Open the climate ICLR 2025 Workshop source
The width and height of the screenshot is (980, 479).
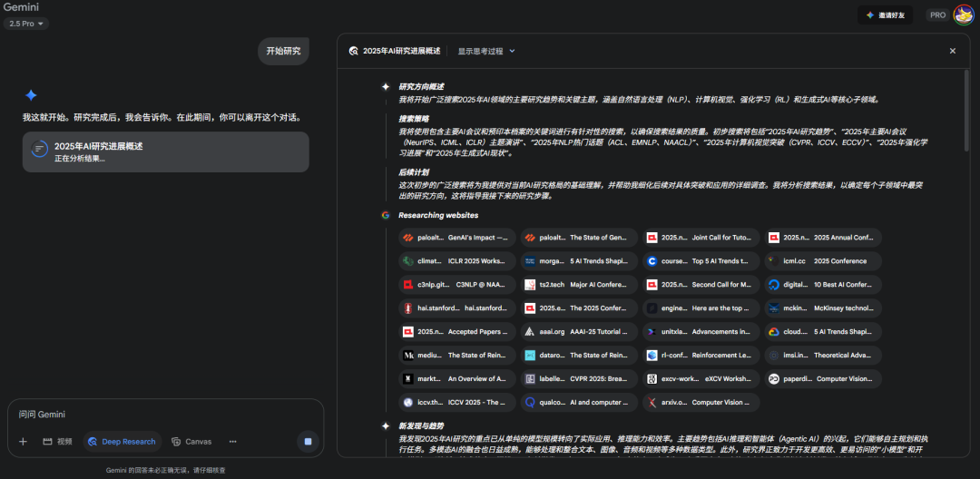tap(456, 261)
